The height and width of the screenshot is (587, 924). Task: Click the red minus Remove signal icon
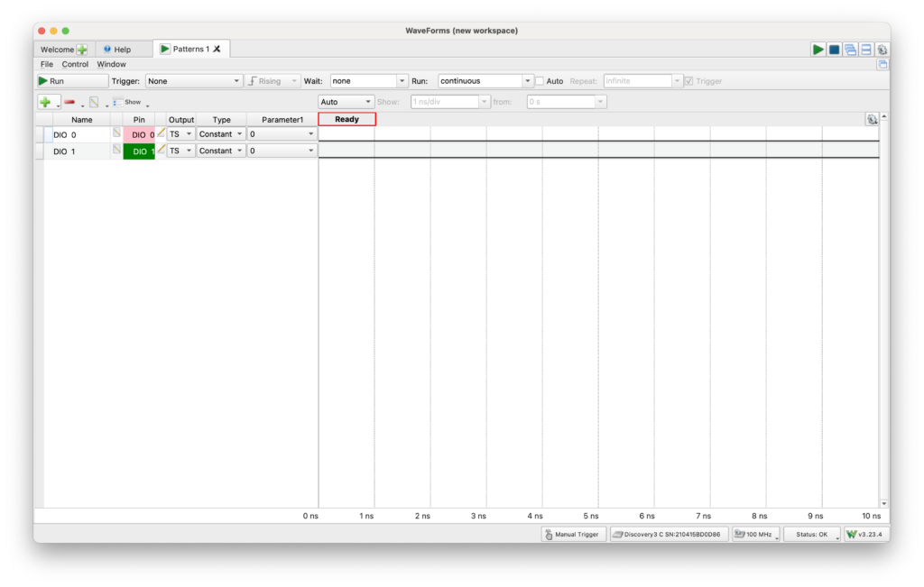[69, 102]
